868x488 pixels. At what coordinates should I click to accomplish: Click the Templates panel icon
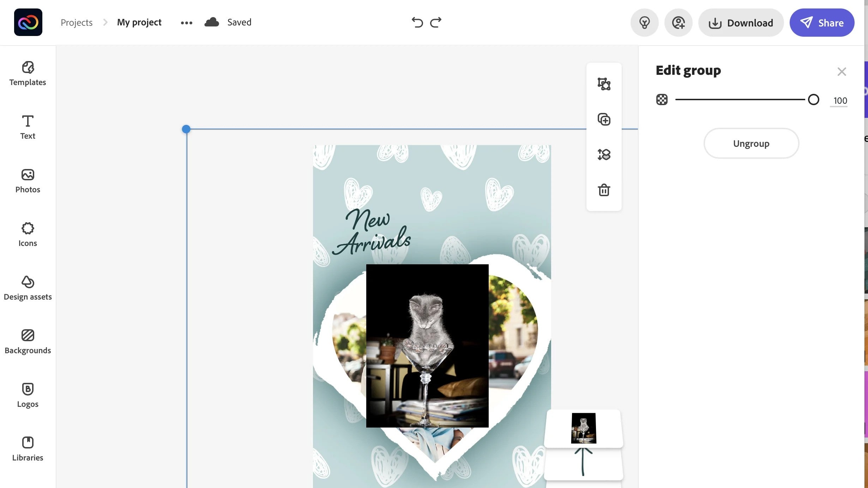pos(28,72)
